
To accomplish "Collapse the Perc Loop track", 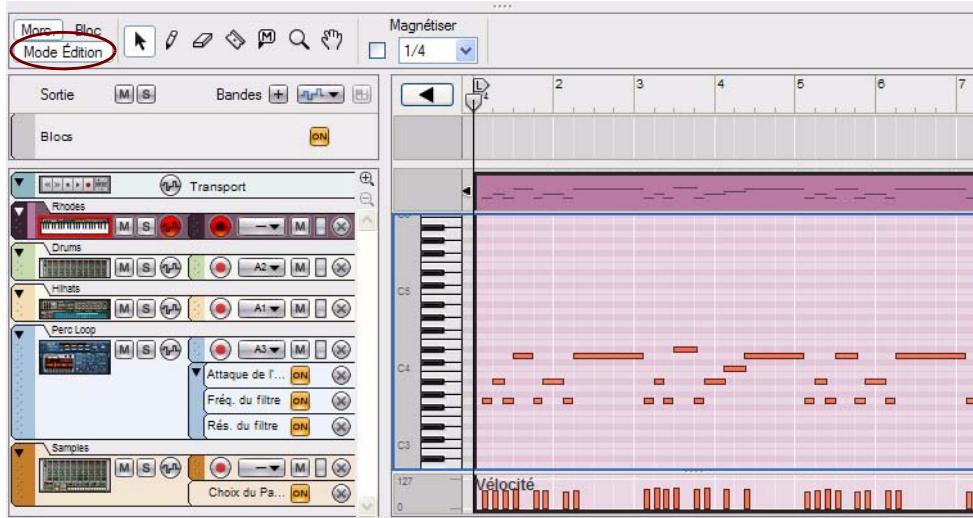I will (19, 334).
